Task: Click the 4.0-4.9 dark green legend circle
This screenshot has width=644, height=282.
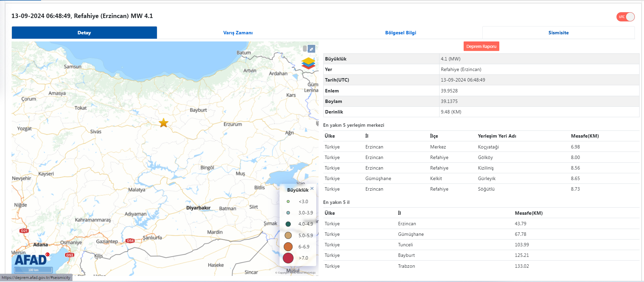Action: tap(288, 224)
